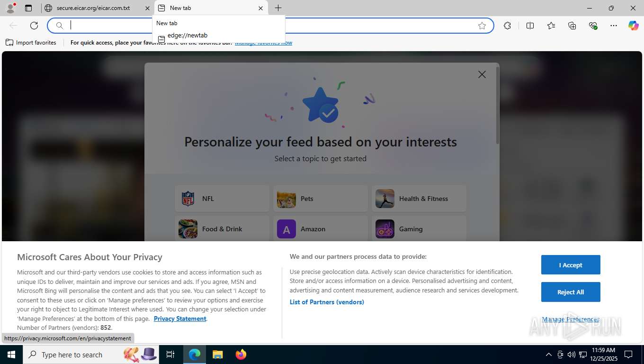The image size is (644, 364).
Task: Close the personalize feed dialog
Action: pyautogui.click(x=482, y=74)
